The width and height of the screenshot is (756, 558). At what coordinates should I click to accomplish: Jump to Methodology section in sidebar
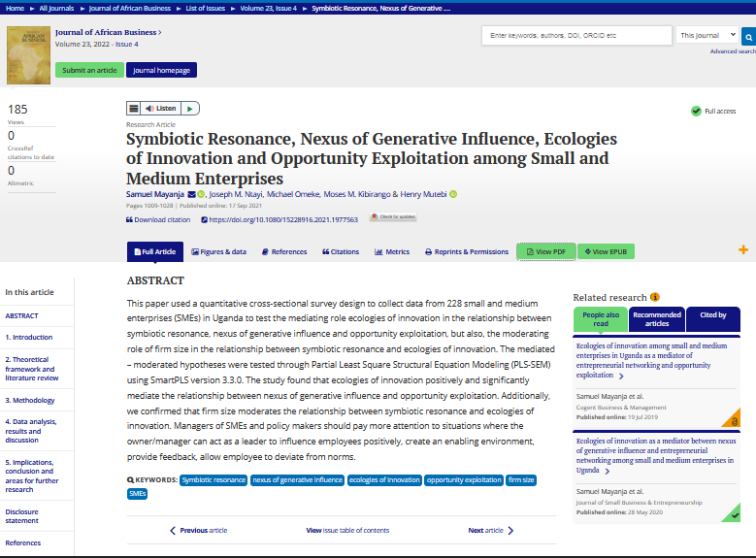pos(30,400)
